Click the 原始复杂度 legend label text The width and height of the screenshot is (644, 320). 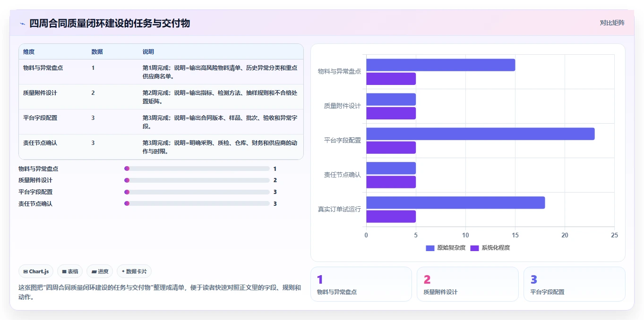click(x=451, y=248)
